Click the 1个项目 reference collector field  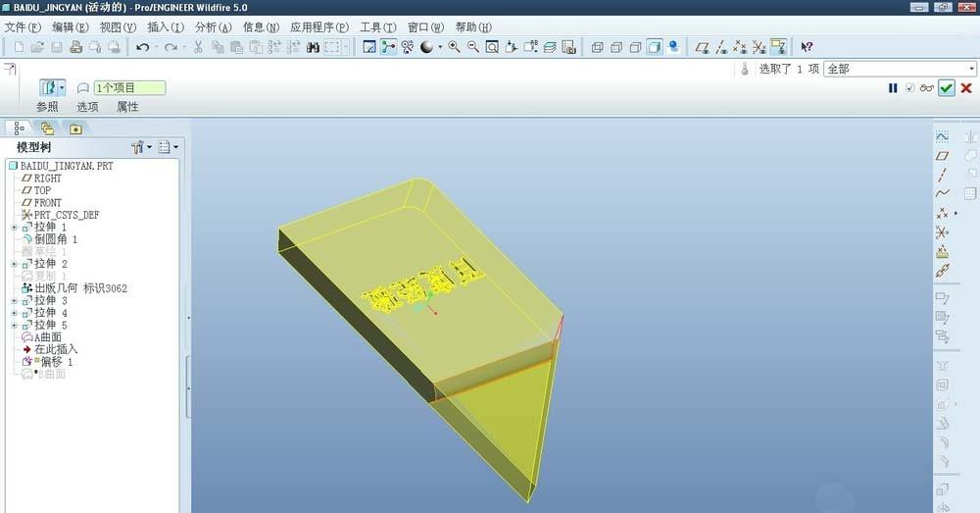pos(129,88)
